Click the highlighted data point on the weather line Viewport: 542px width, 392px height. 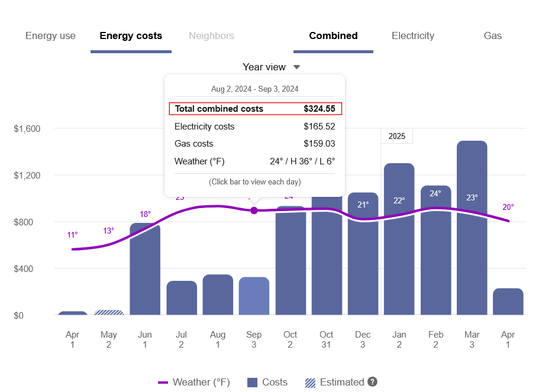click(254, 210)
